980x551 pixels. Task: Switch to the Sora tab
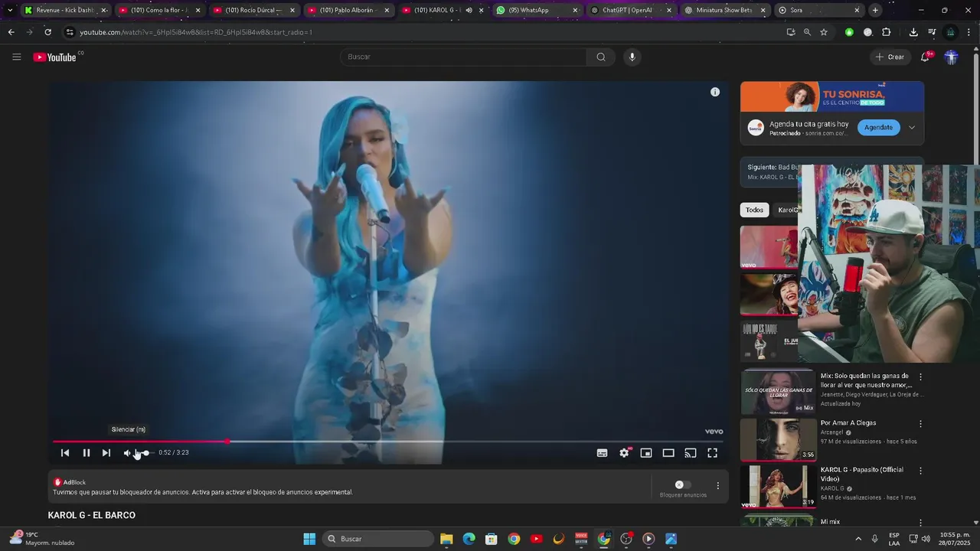point(818,10)
